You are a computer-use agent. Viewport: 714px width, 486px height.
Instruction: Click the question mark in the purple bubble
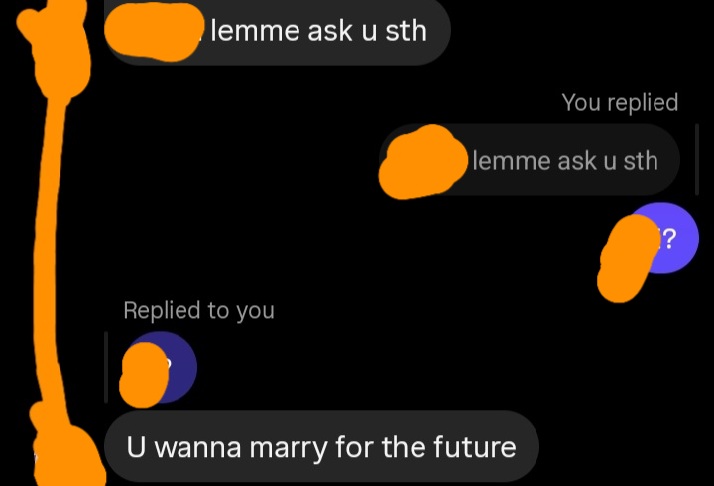coord(668,239)
